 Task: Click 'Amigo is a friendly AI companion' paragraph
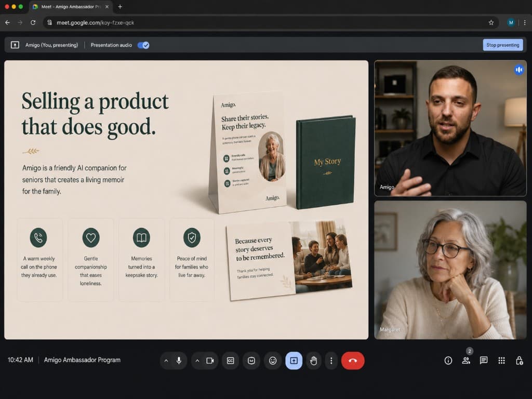pyautogui.click(x=74, y=179)
